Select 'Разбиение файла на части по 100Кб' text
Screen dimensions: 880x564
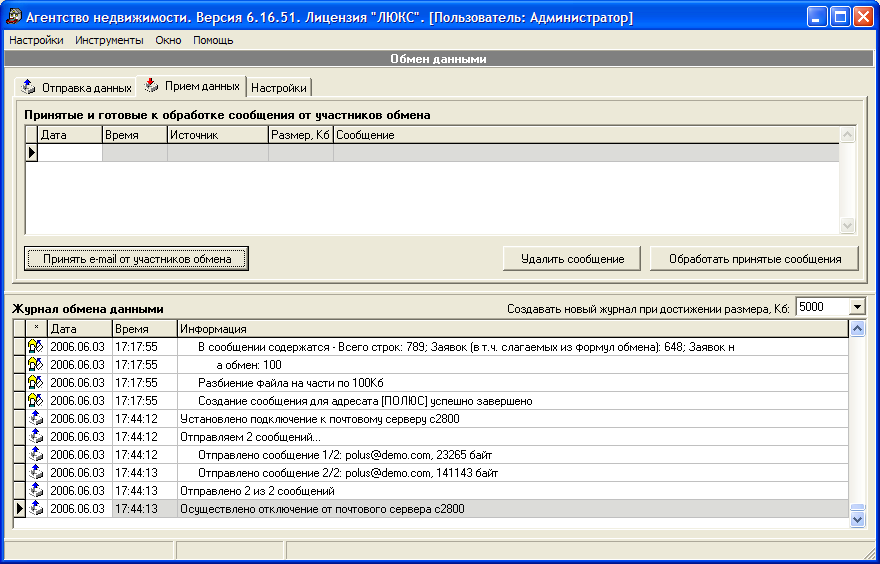(291, 383)
